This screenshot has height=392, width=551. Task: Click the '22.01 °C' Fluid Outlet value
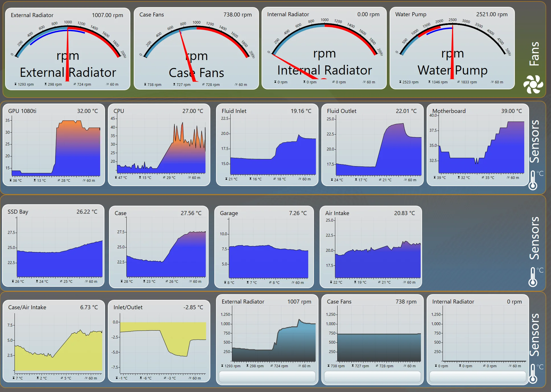coord(406,111)
